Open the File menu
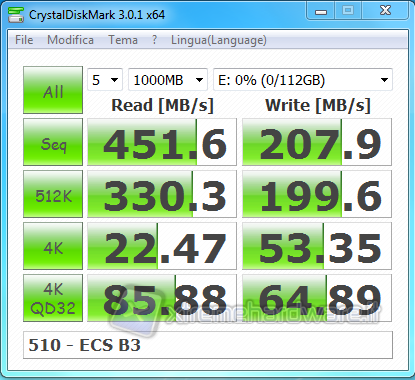415x380 pixels. pos(24,40)
